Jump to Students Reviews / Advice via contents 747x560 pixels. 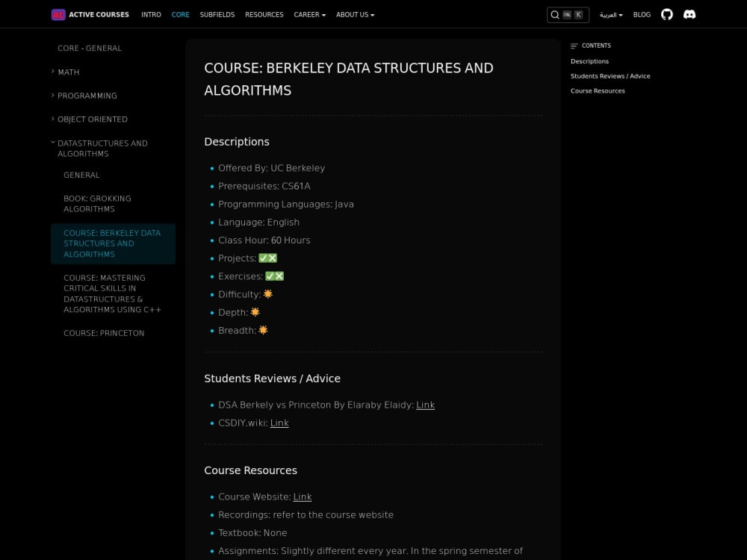(610, 75)
